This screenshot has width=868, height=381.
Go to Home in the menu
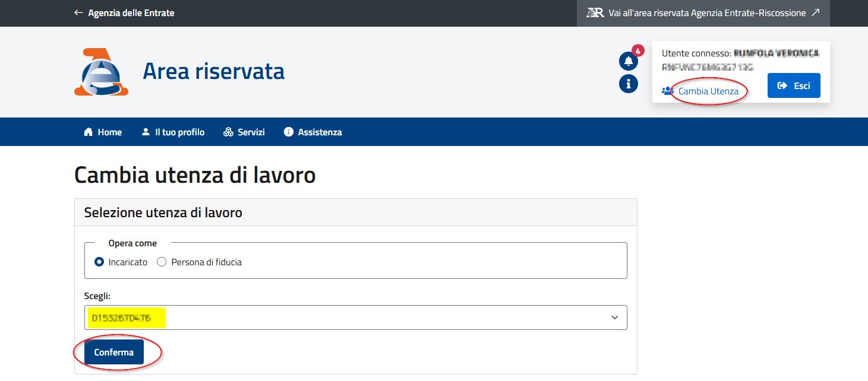click(103, 132)
